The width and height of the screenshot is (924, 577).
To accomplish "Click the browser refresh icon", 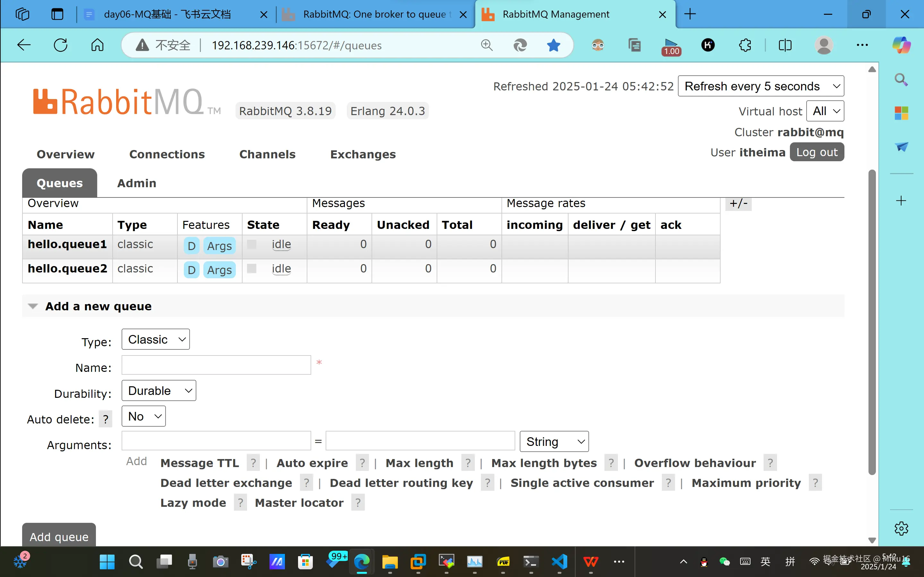I will click(x=60, y=45).
